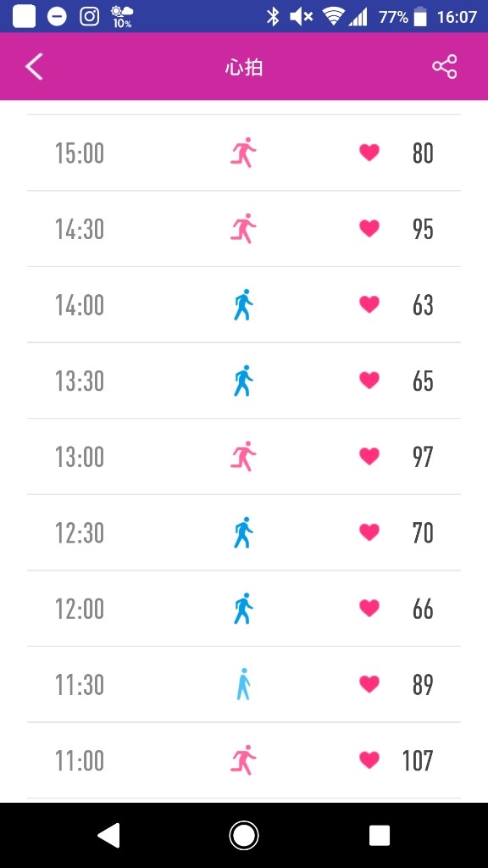Image resolution: width=488 pixels, height=868 pixels.
Task: Tap the 心拍 title in the header
Action: point(244,68)
